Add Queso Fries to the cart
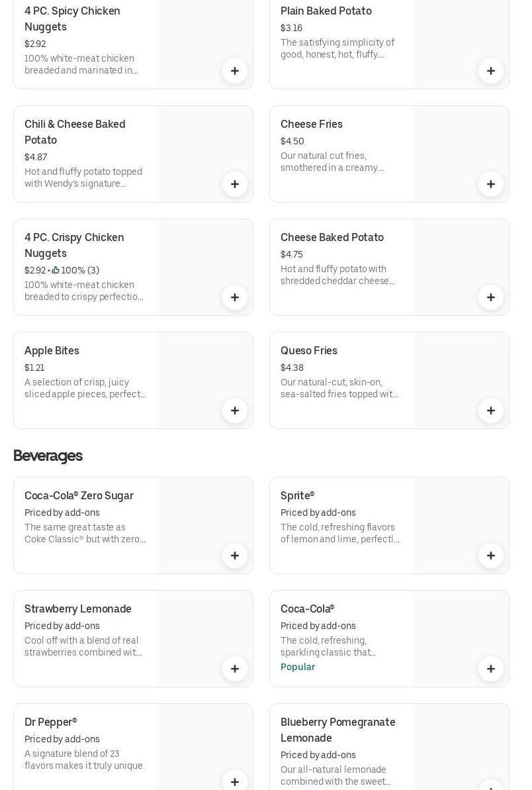The width and height of the screenshot is (532, 790). (491, 411)
